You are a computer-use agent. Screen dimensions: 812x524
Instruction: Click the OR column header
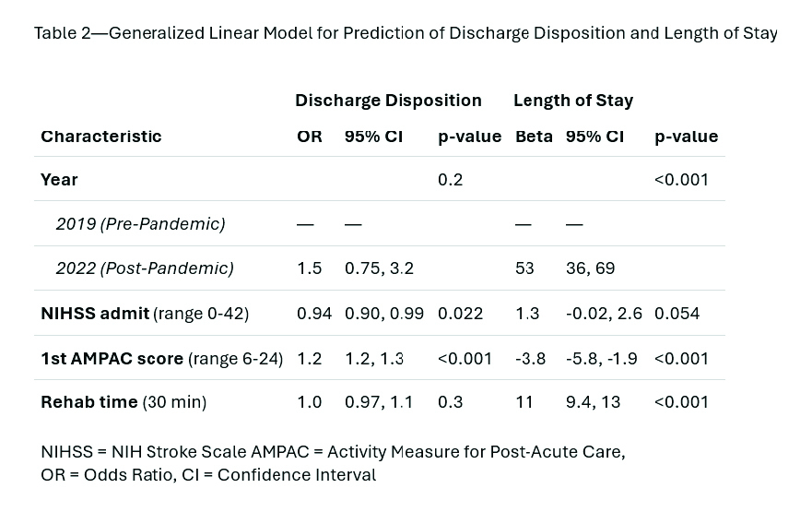(310, 137)
